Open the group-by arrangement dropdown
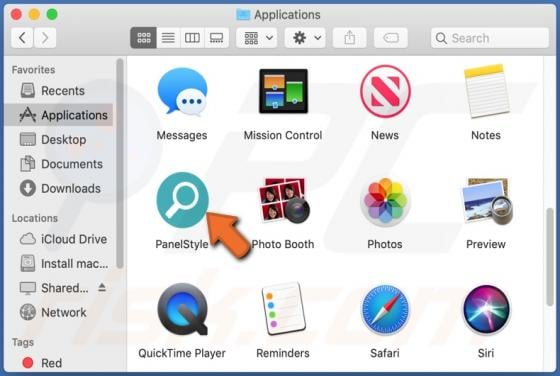 [x=257, y=37]
